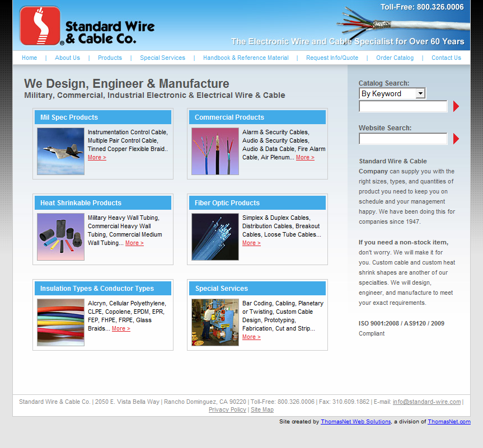Click 'If you need a non-stock item,' text
The width and height of the screenshot is (483, 448).
click(x=404, y=242)
